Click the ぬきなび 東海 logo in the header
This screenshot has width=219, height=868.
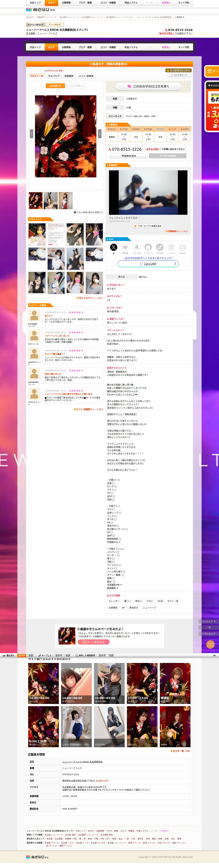[40, 10]
